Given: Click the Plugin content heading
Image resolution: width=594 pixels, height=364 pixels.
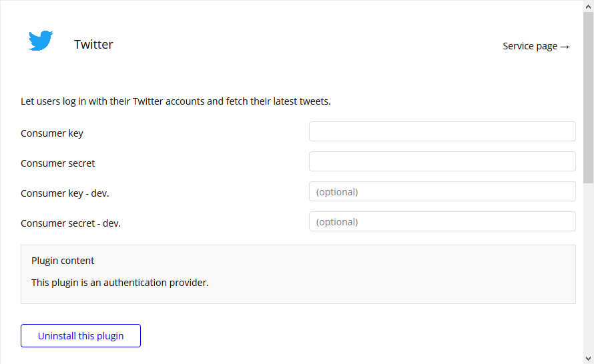Looking at the screenshot, I should point(63,261).
